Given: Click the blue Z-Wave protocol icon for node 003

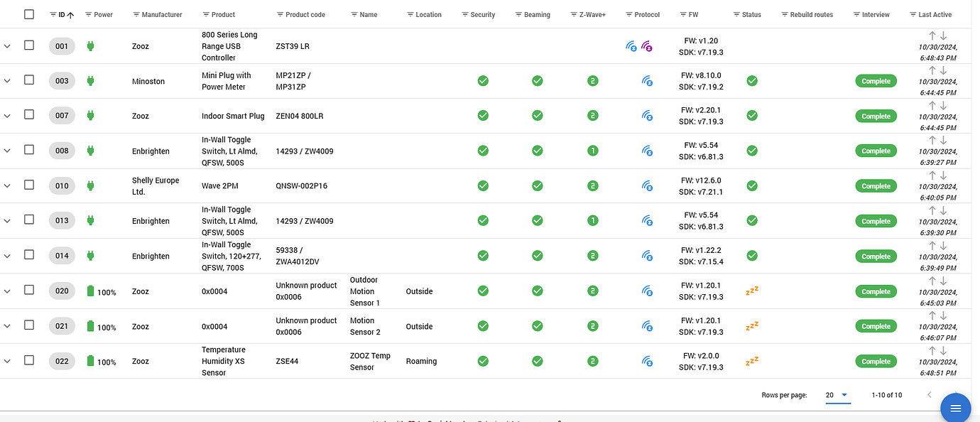Looking at the screenshot, I should tap(648, 80).
